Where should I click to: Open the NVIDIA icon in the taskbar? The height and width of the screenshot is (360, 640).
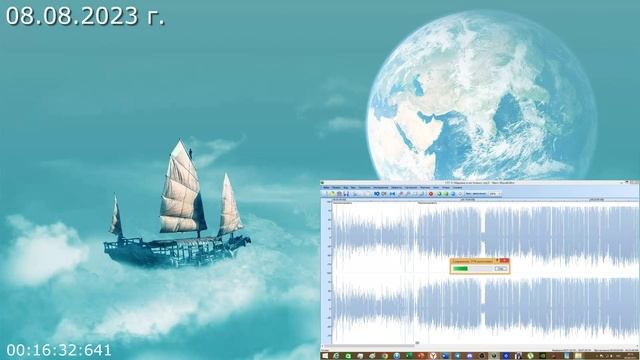point(543,356)
